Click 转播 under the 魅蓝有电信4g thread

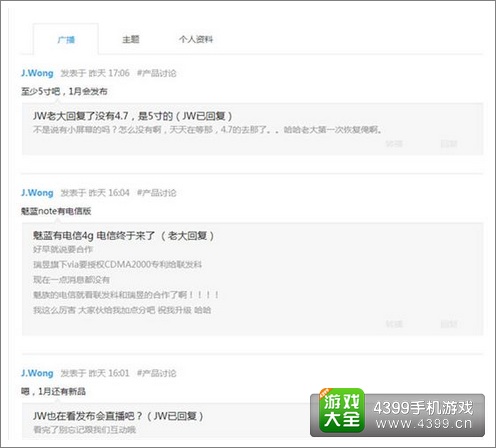click(394, 324)
